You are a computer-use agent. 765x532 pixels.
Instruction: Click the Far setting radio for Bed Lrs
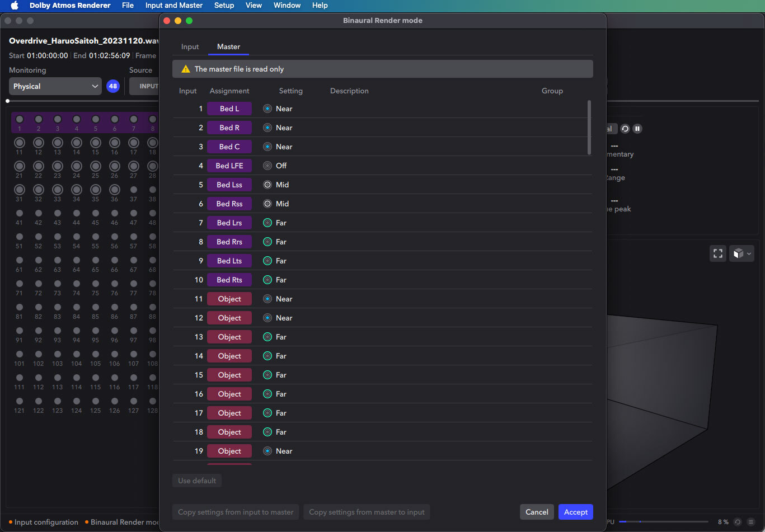tap(267, 223)
